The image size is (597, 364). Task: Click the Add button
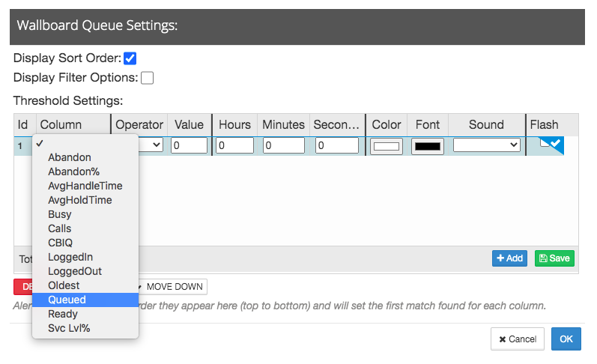[x=509, y=258]
